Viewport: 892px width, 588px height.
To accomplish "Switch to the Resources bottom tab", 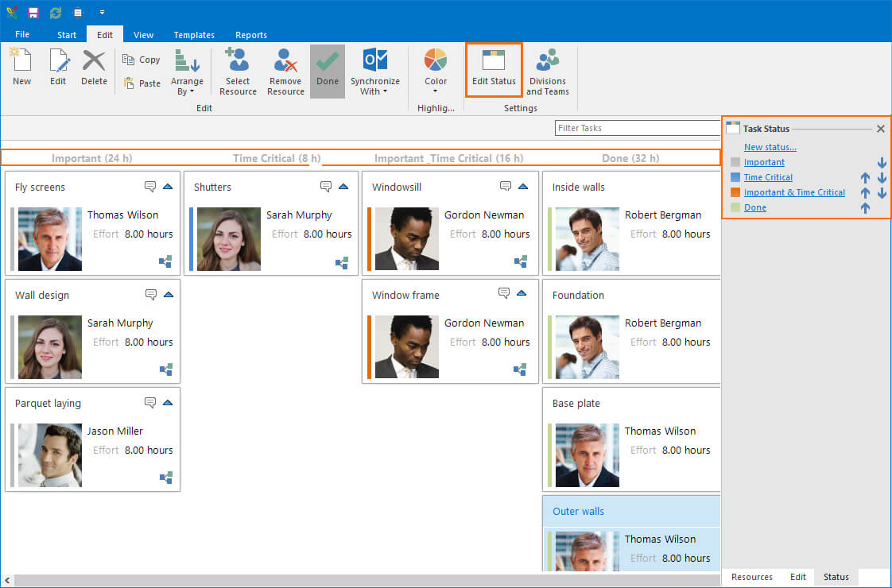I will click(x=751, y=577).
